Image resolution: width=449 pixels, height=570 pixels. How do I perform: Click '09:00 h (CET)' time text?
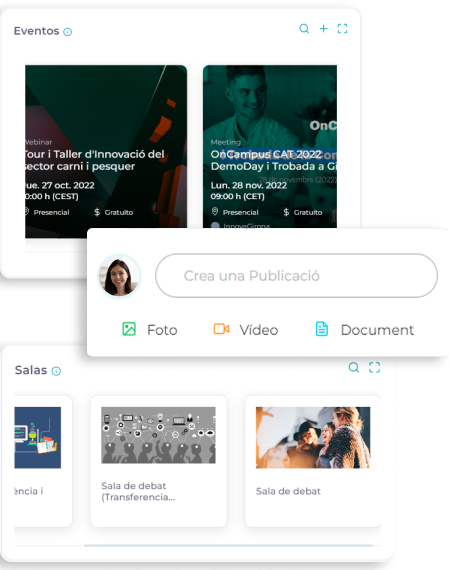click(x=237, y=196)
